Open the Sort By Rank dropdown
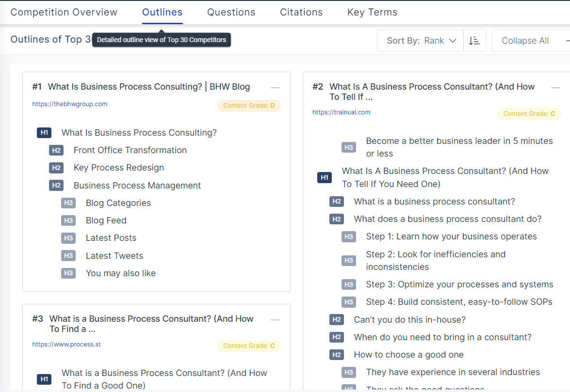Image resolution: width=570 pixels, height=392 pixels. tap(421, 41)
